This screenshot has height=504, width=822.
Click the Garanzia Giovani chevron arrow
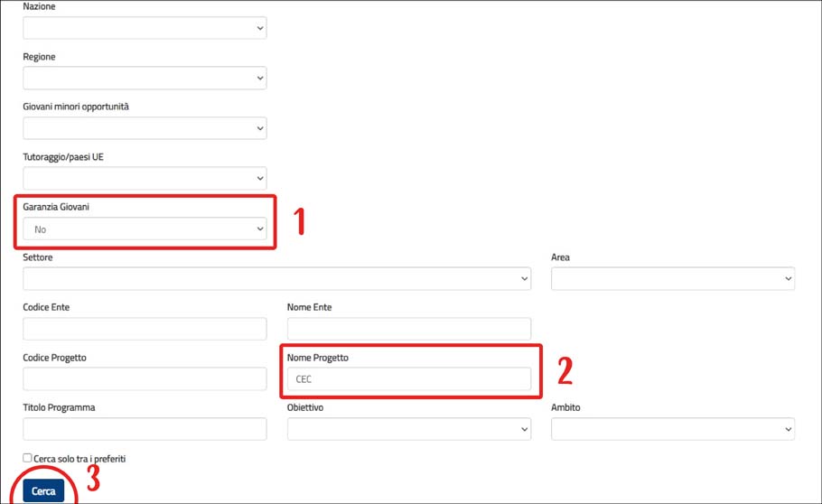point(260,229)
